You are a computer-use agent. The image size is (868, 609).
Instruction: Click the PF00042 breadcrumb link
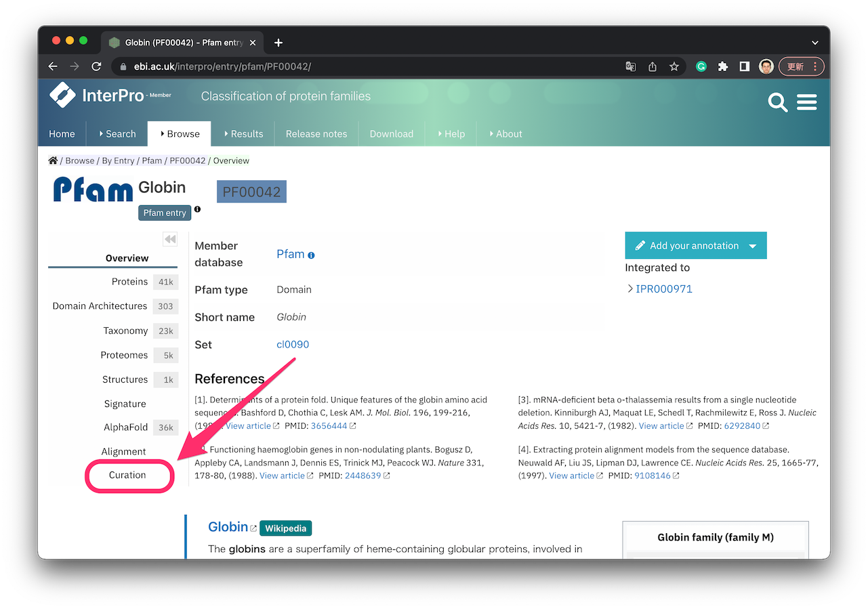coord(188,161)
